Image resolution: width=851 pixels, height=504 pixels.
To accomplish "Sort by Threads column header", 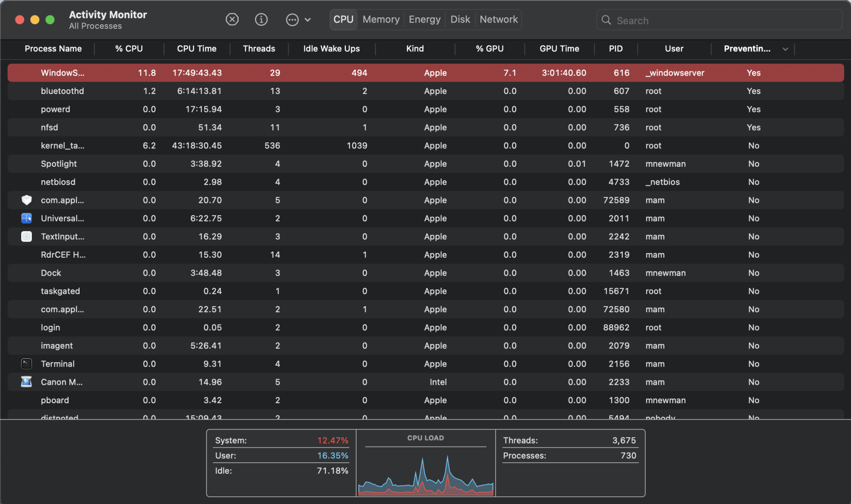I will tap(259, 49).
